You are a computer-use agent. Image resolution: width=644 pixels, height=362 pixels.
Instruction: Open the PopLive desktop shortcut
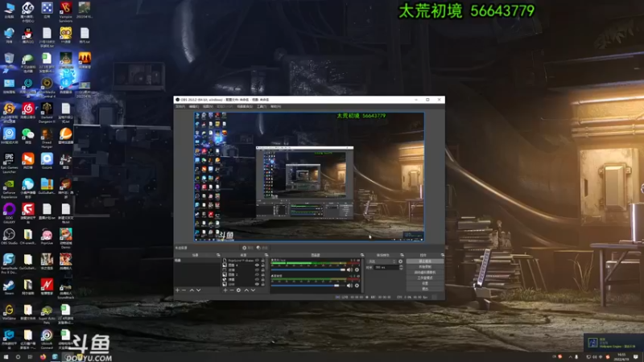[x=47, y=237]
